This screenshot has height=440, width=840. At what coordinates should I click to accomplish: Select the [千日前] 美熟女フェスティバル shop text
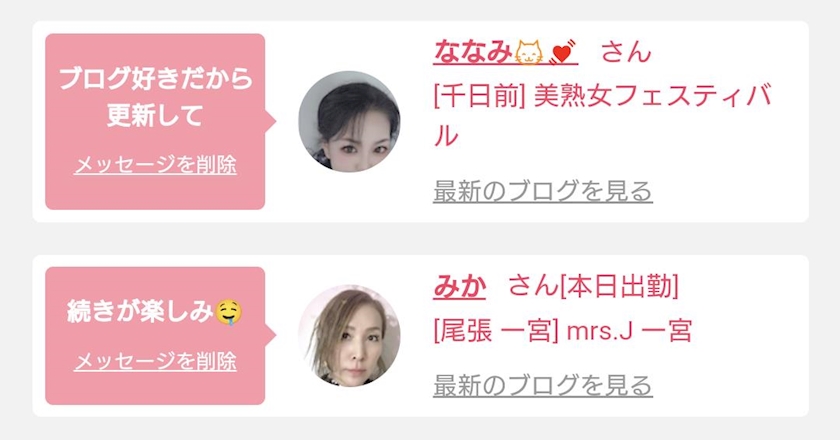(603, 116)
